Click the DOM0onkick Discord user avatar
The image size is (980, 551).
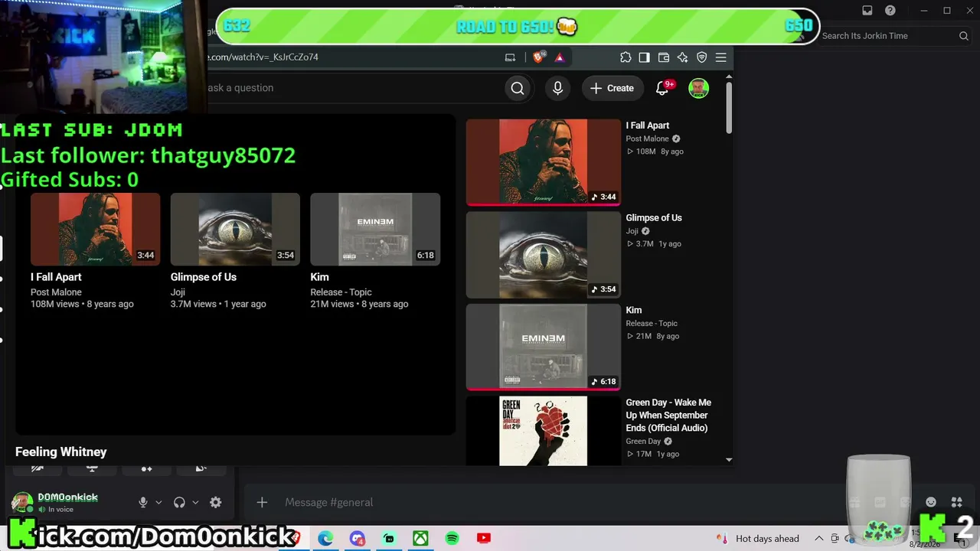click(22, 503)
